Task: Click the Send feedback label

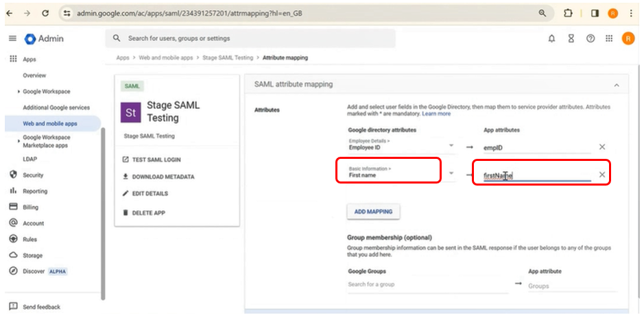Action: tap(41, 307)
